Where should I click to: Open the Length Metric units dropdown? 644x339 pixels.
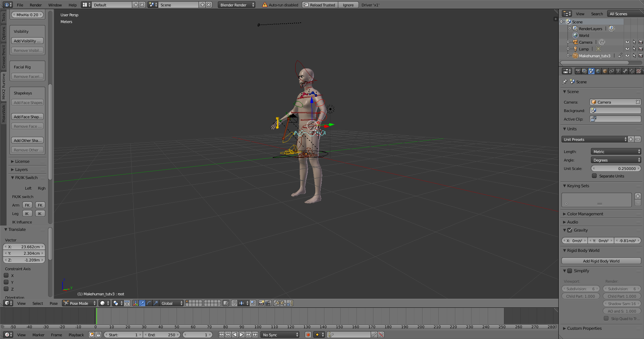coord(616,151)
